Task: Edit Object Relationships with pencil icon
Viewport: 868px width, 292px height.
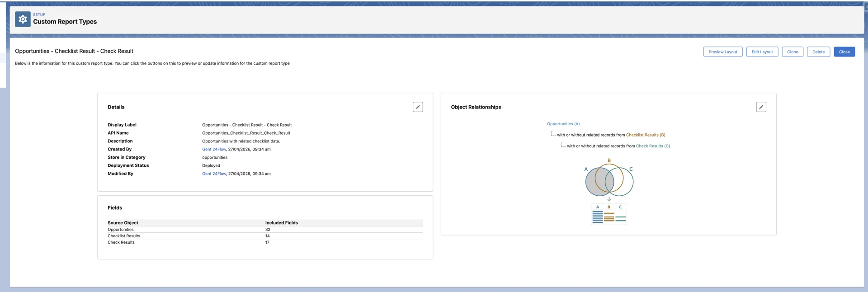Action: 761,107
